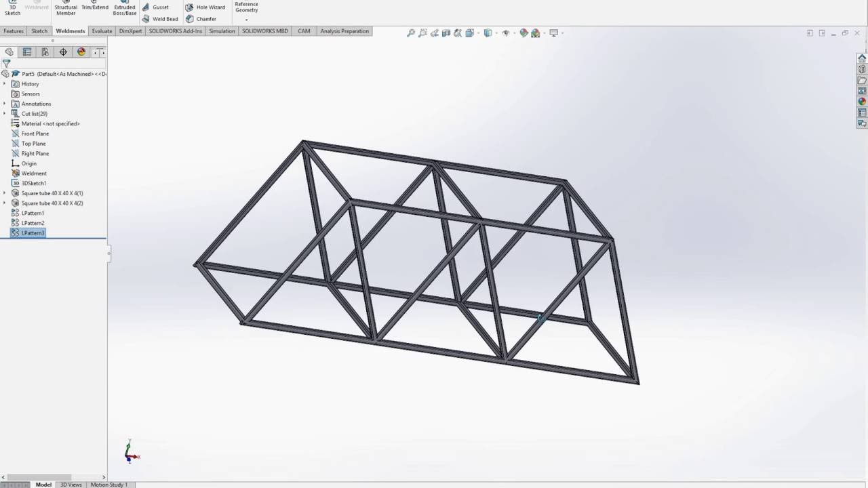Click the Reference Geometry button
The image size is (868, 488).
tap(246, 7)
